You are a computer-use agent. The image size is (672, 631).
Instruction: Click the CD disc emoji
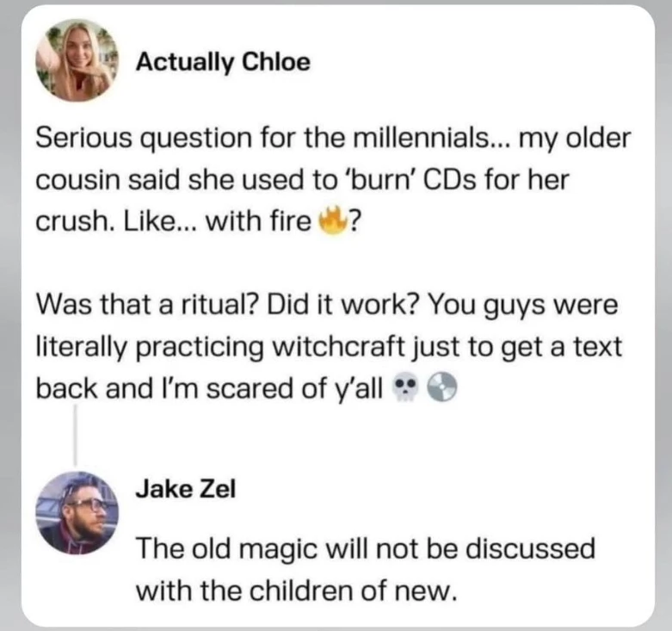[438, 388]
